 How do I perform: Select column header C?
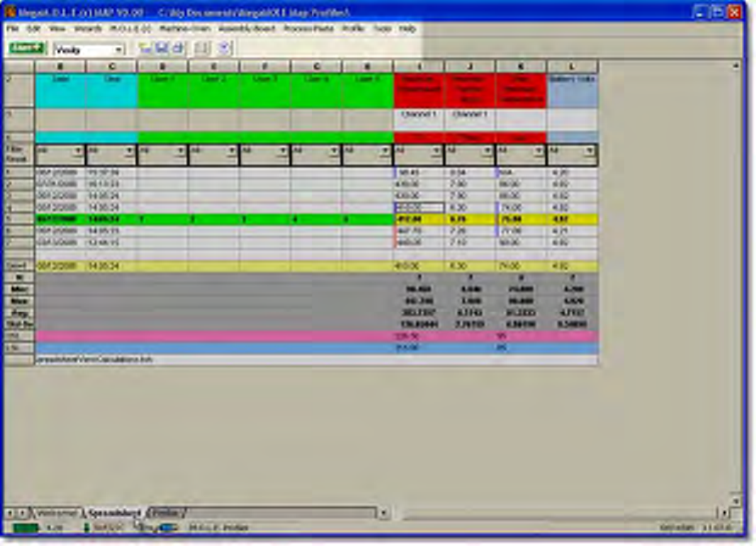pyautogui.click(x=112, y=67)
